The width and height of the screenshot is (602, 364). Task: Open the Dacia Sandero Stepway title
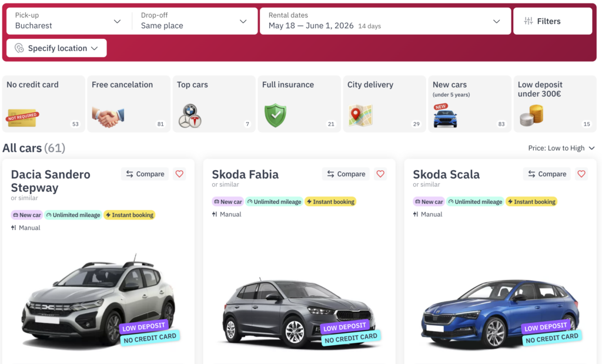tap(51, 181)
